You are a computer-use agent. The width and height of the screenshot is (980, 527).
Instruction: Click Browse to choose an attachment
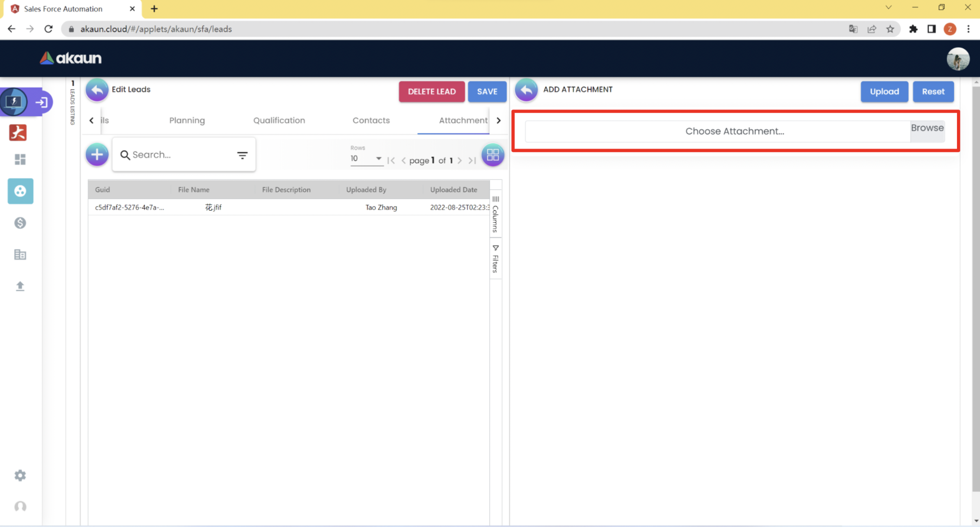927,128
